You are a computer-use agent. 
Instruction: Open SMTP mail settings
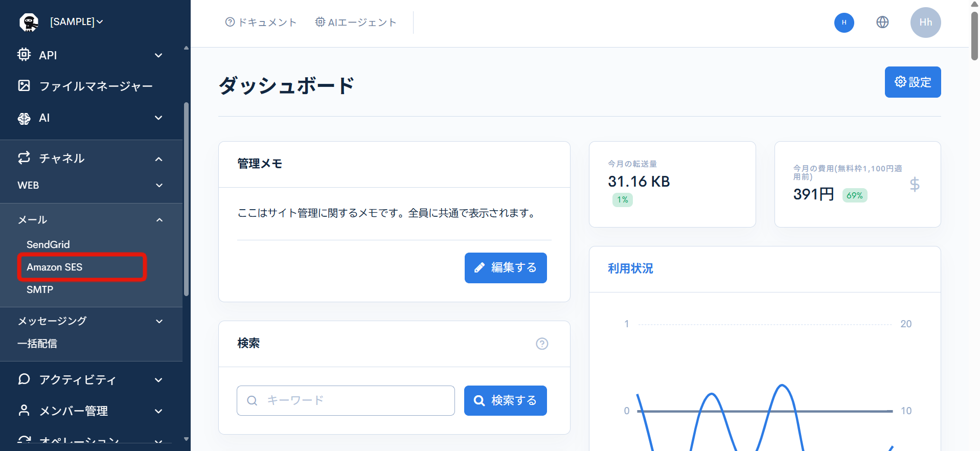tap(40, 289)
